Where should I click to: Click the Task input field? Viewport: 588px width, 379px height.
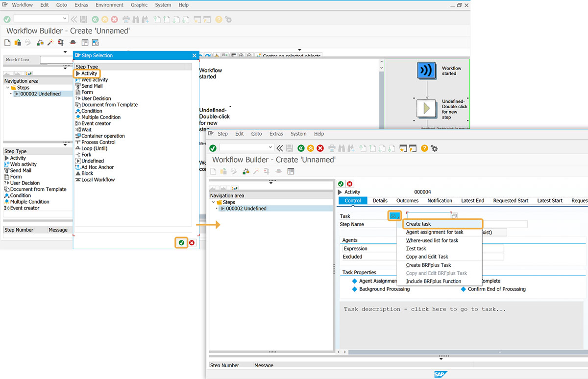(x=428, y=215)
